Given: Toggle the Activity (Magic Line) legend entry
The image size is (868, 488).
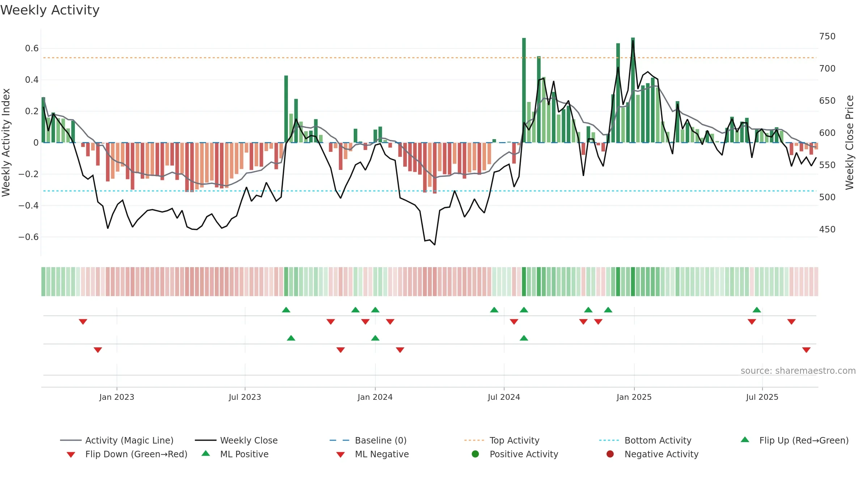Looking at the screenshot, I should (x=117, y=440).
